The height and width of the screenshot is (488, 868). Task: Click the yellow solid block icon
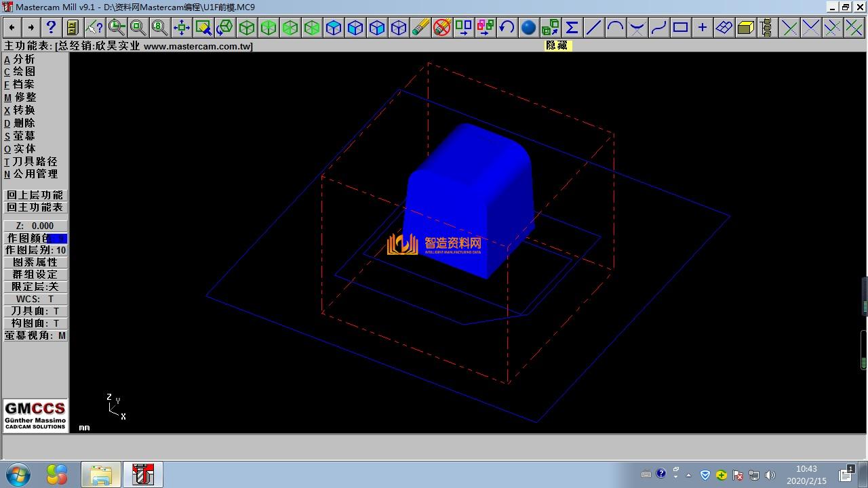coord(745,27)
